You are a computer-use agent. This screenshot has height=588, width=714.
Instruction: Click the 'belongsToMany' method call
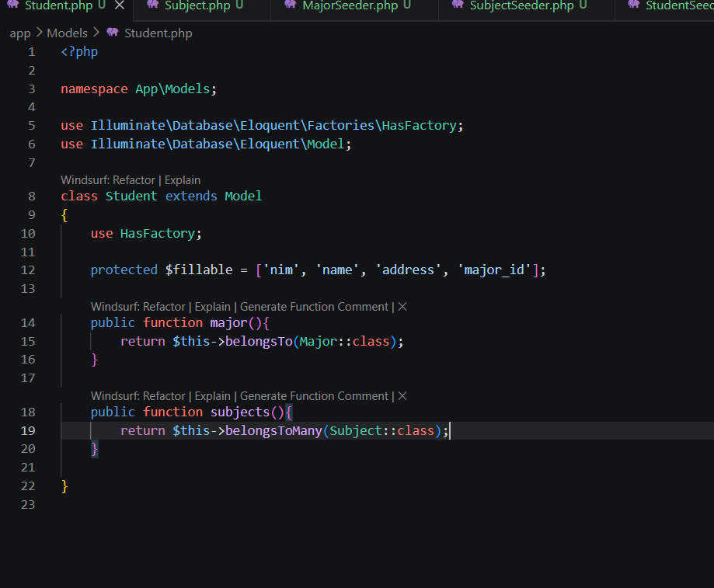pyautogui.click(x=273, y=430)
